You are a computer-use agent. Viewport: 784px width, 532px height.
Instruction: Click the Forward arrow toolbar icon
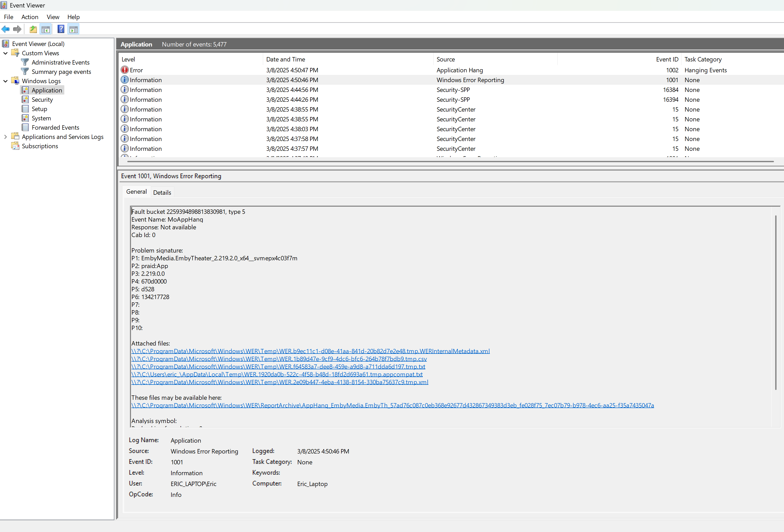17,29
